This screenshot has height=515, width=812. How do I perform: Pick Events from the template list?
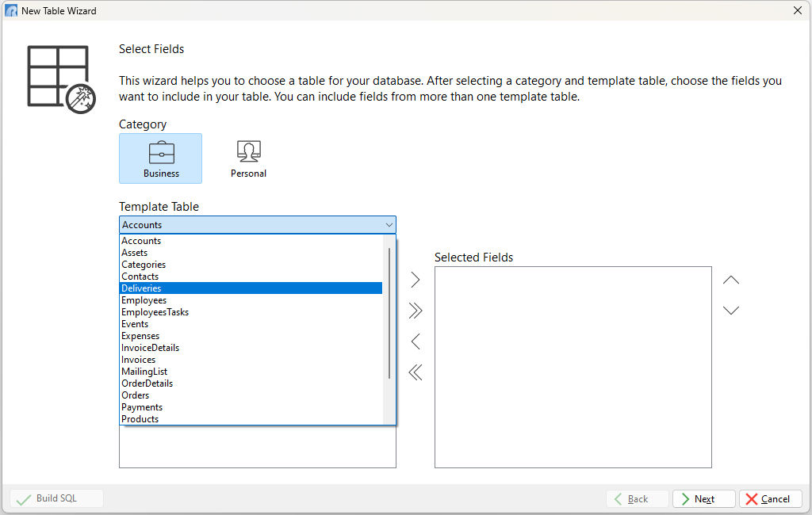[251, 324]
